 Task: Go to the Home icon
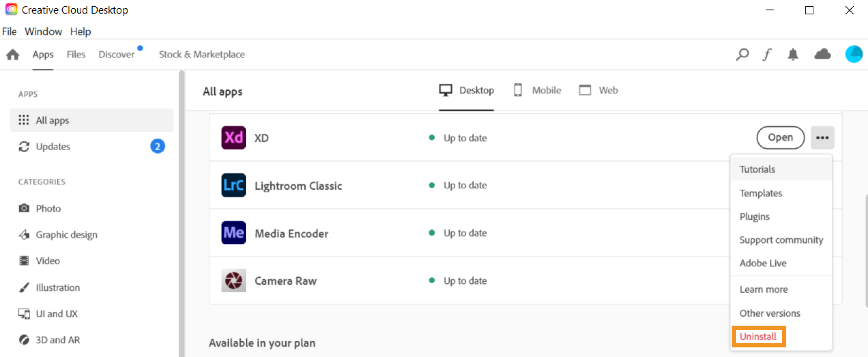[x=12, y=54]
